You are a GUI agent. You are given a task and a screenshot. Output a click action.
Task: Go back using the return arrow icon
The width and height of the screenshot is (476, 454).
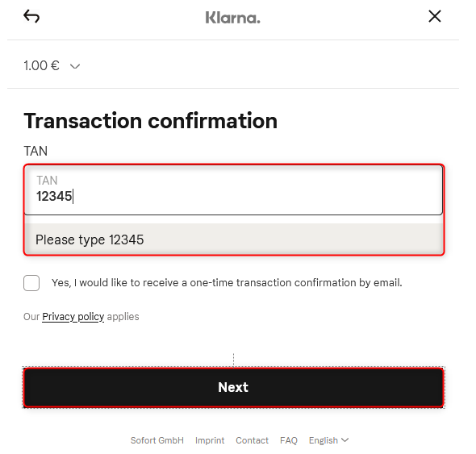tap(31, 16)
